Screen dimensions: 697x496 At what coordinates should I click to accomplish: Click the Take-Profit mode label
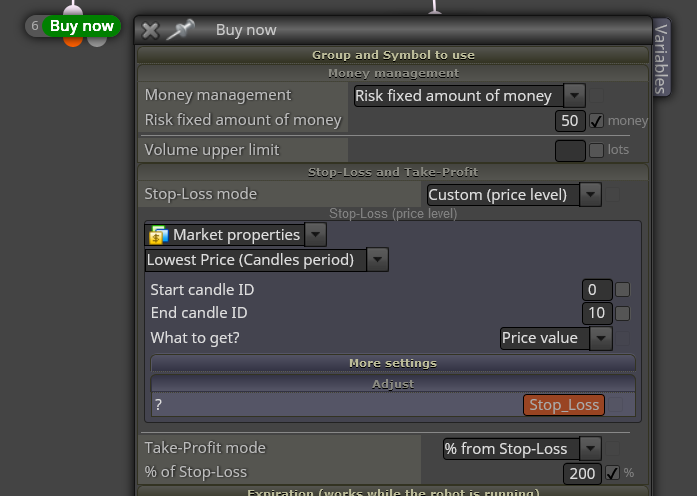(x=205, y=448)
